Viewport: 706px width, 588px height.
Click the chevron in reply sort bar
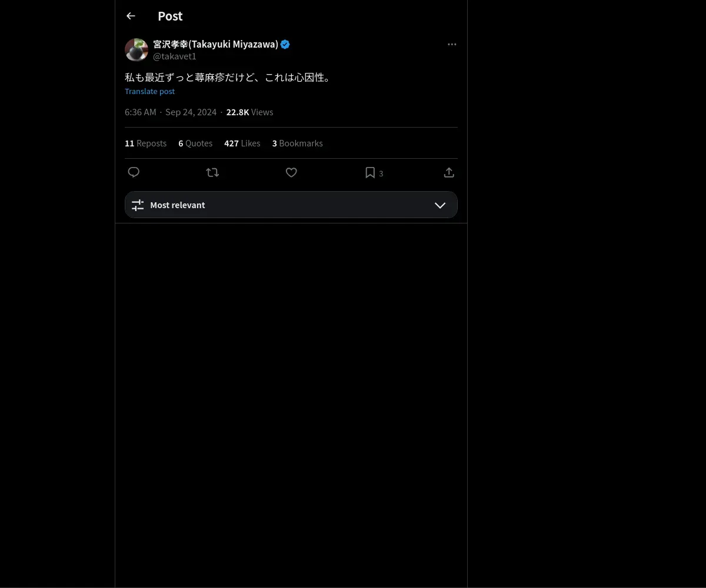coord(440,205)
